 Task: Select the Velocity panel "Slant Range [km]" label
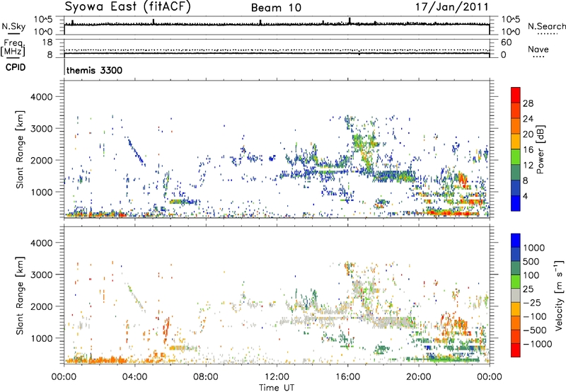click(x=20, y=296)
